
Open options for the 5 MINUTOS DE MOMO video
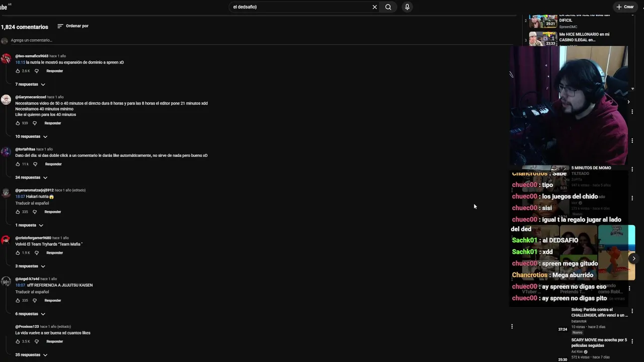pos(632,169)
